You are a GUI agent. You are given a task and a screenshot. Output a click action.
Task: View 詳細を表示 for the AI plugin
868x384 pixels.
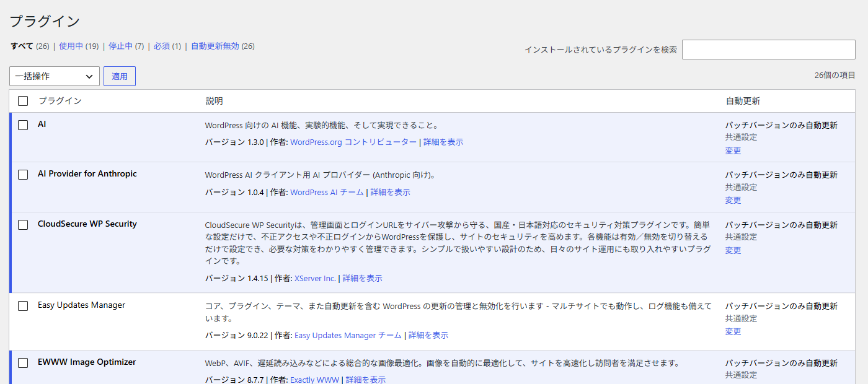tap(443, 142)
